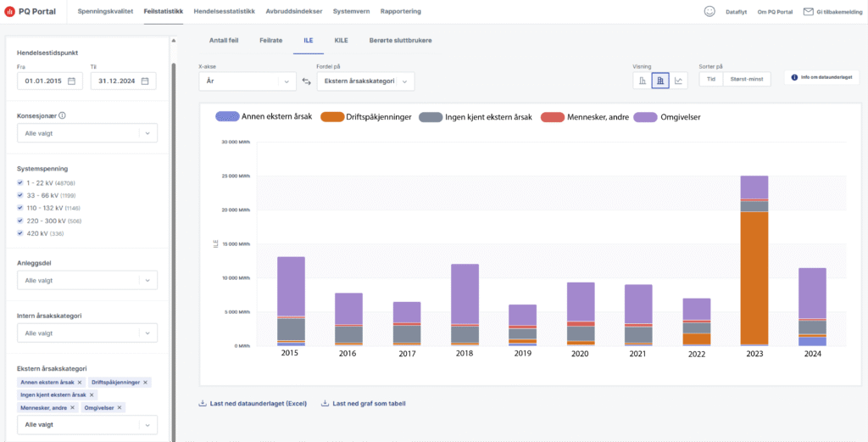Uncheck the 1 - 22 kV checkbox
The width and height of the screenshot is (868, 442).
coord(20,183)
